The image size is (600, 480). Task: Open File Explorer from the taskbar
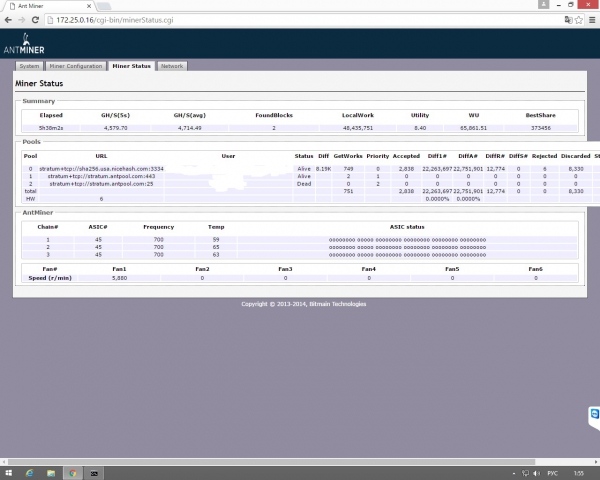[51, 473]
